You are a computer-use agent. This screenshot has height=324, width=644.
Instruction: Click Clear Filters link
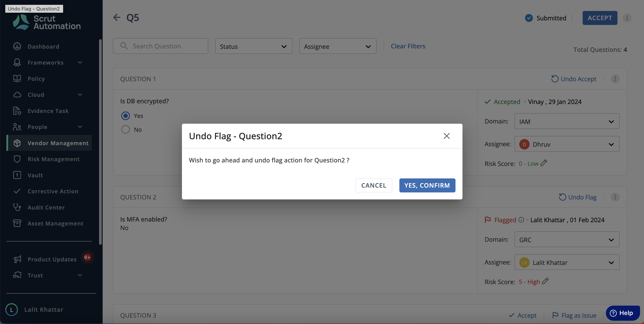408,46
